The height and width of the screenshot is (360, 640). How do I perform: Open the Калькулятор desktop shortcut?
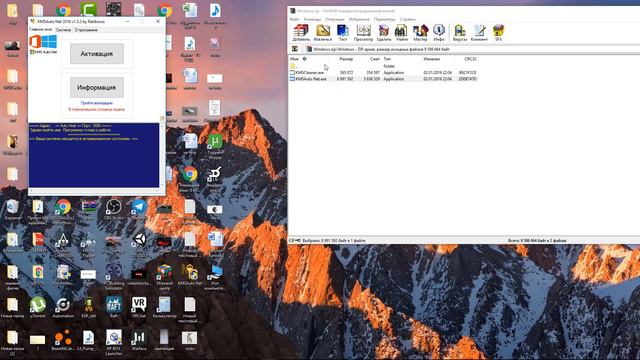click(x=164, y=307)
